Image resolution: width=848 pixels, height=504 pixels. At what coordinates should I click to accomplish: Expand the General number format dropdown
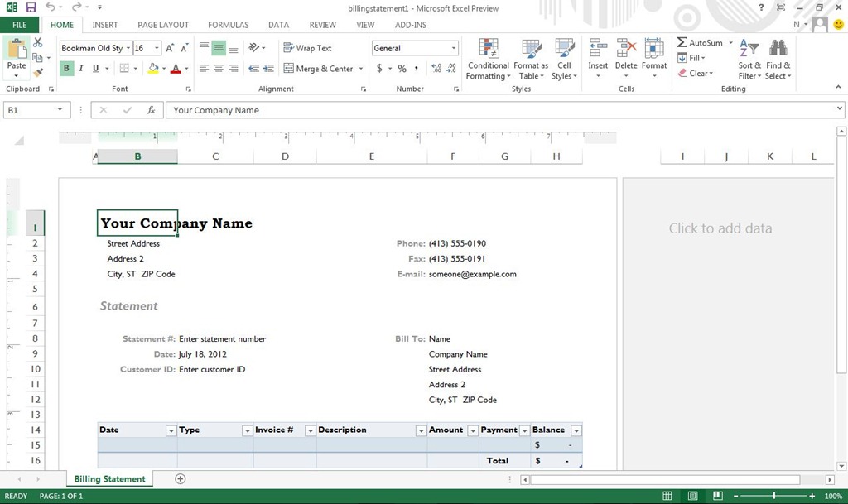[x=453, y=48]
